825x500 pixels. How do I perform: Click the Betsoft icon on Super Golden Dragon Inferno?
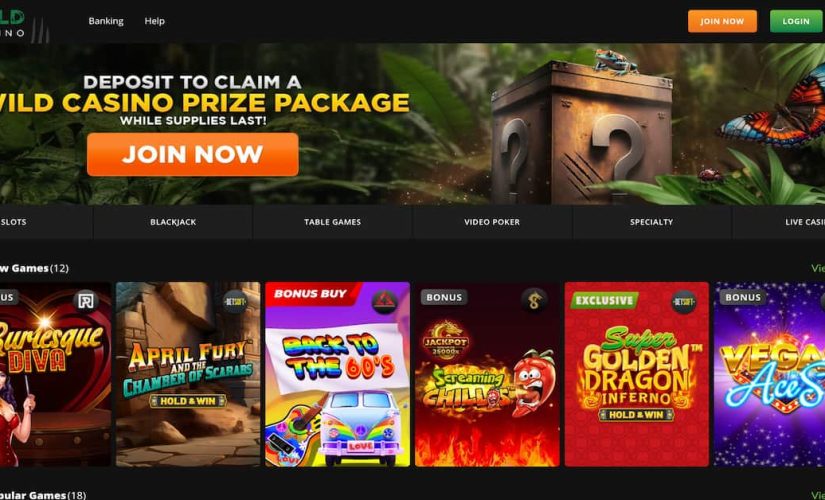[683, 302]
